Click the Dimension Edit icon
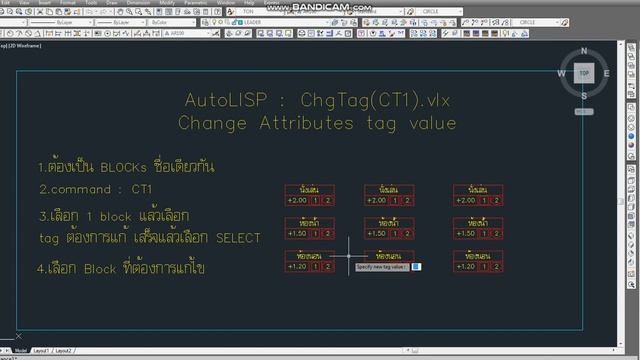640x360 pixels. click(137, 33)
